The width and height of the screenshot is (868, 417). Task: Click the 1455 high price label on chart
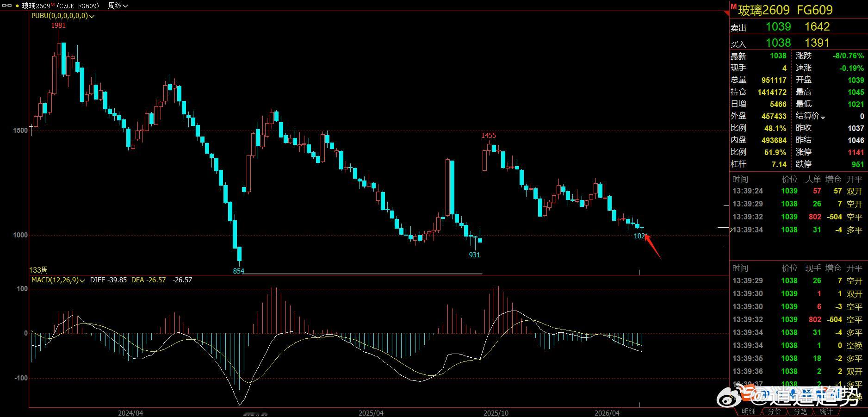(489, 136)
